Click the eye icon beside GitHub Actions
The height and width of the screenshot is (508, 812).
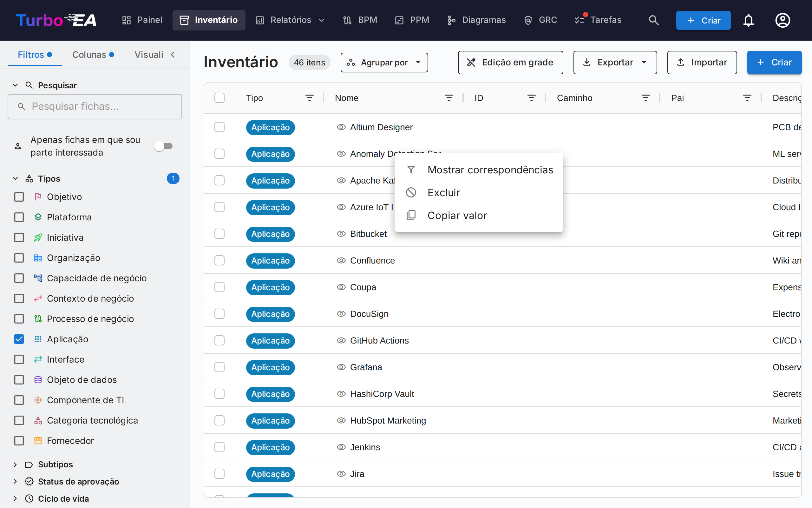pyautogui.click(x=341, y=340)
